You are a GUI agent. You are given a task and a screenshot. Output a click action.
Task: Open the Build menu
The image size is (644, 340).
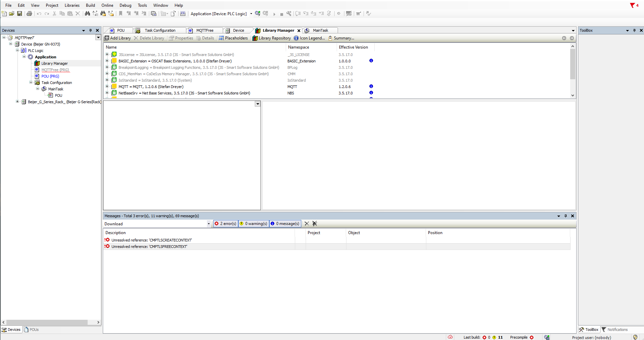pos(90,5)
